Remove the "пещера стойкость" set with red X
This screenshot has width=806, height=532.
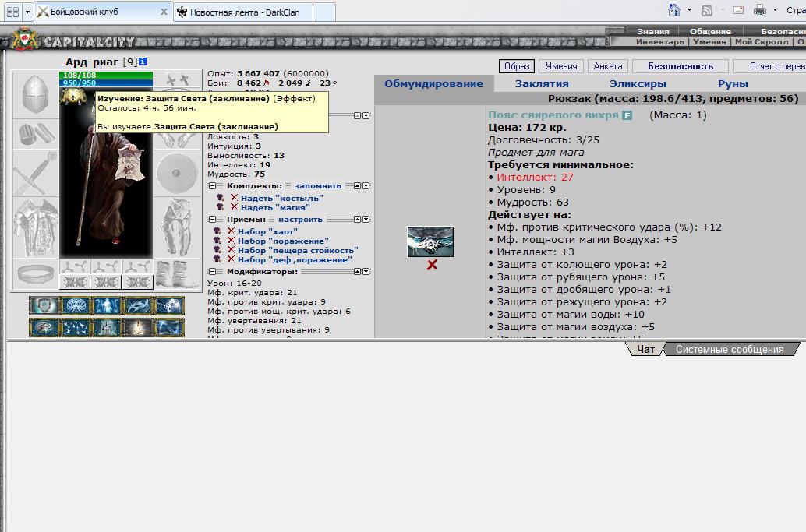[232, 250]
